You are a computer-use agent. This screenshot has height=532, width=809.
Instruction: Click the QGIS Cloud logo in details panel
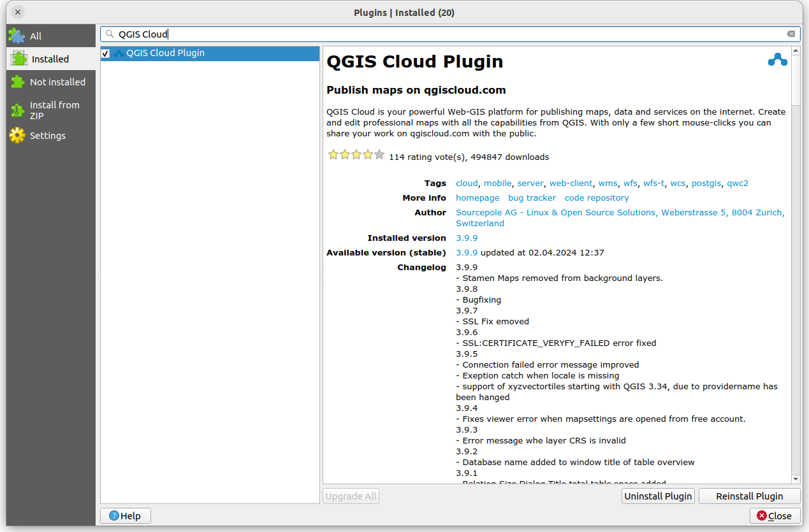pyautogui.click(x=777, y=61)
